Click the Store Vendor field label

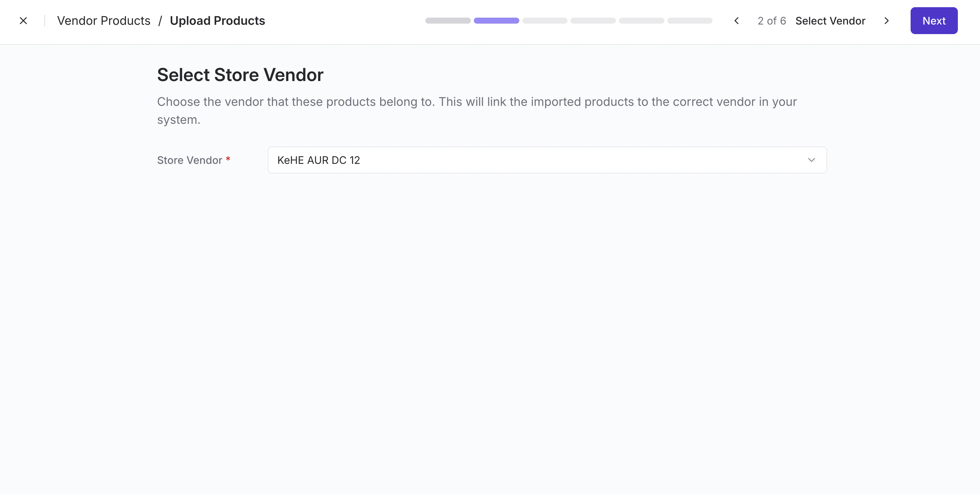pos(189,160)
